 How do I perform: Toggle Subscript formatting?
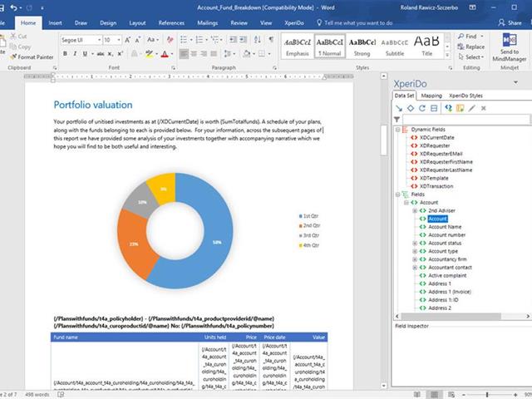pyautogui.click(x=111, y=53)
